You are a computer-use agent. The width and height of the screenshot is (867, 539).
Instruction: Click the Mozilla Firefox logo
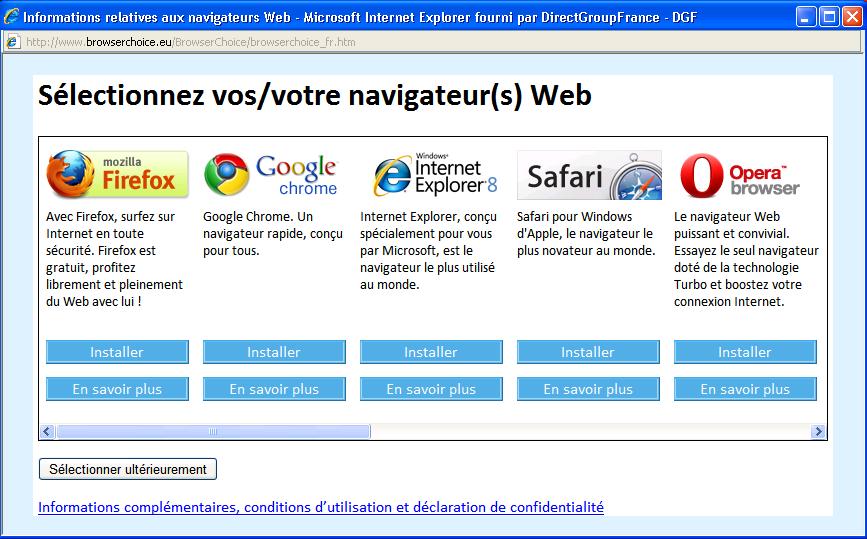[117, 174]
